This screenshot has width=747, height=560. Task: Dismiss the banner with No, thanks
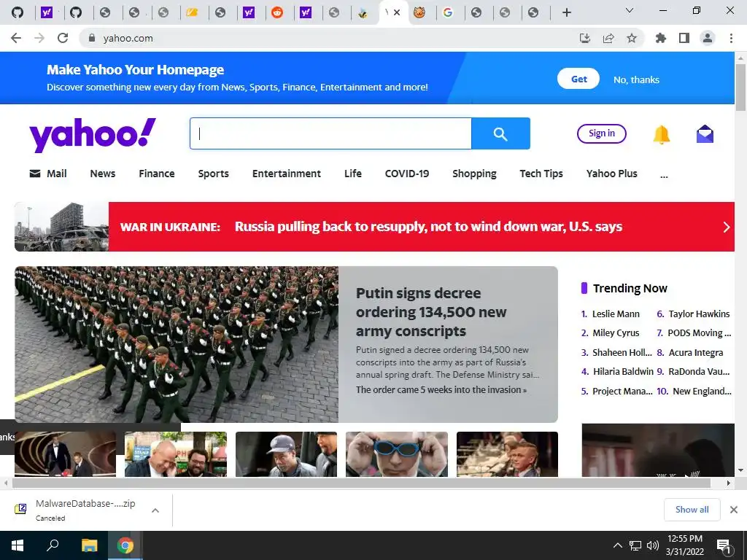click(x=636, y=79)
